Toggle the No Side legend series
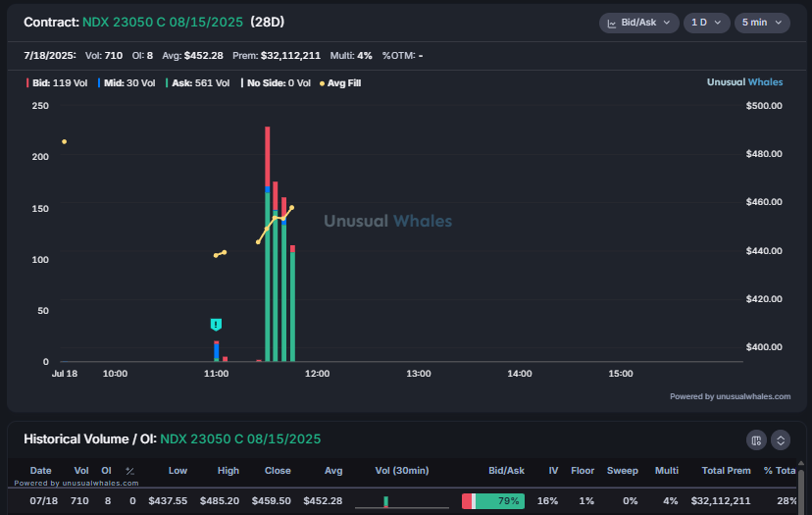 click(x=276, y=83)
